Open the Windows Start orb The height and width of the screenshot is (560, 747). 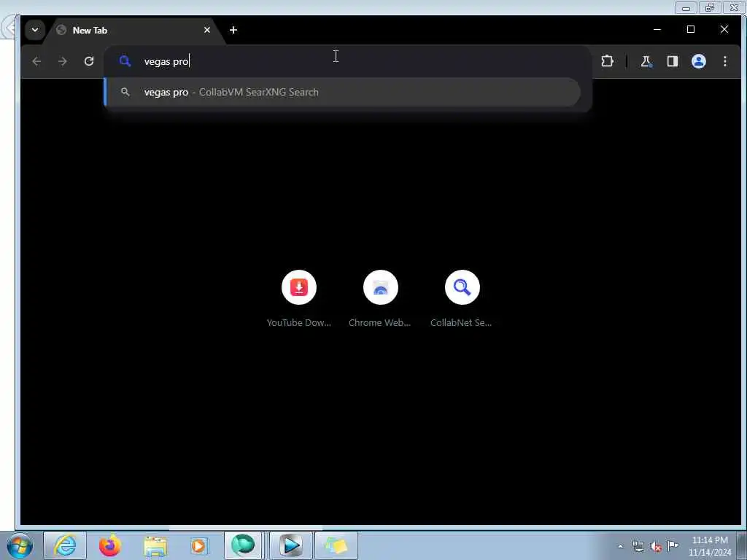click(x=20, y=545)
